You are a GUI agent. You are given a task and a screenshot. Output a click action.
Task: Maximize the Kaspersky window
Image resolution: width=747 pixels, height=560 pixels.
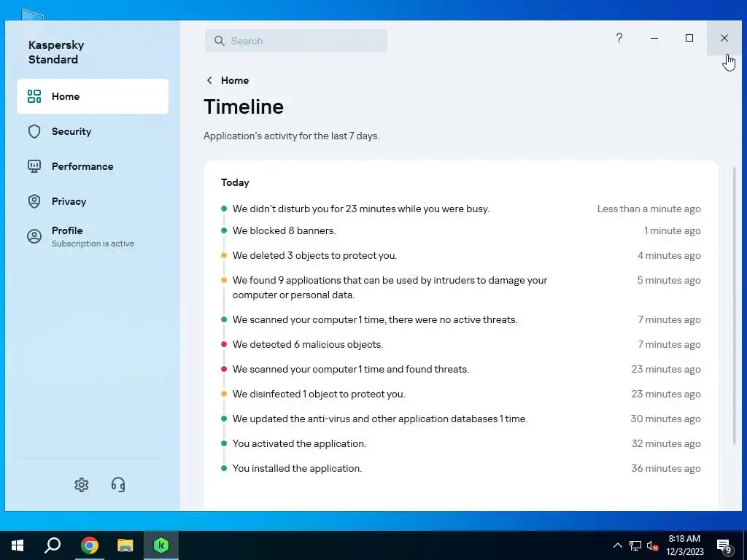tap(689, 38)
